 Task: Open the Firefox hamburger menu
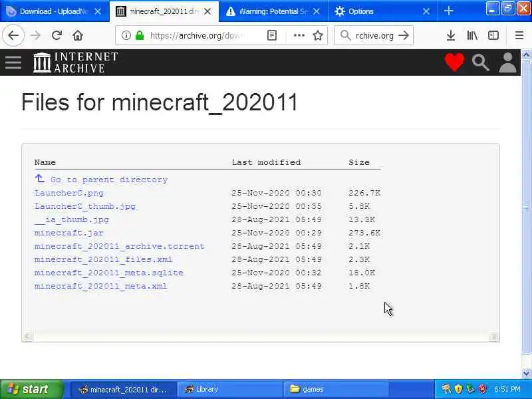click(x=519, y=35)
